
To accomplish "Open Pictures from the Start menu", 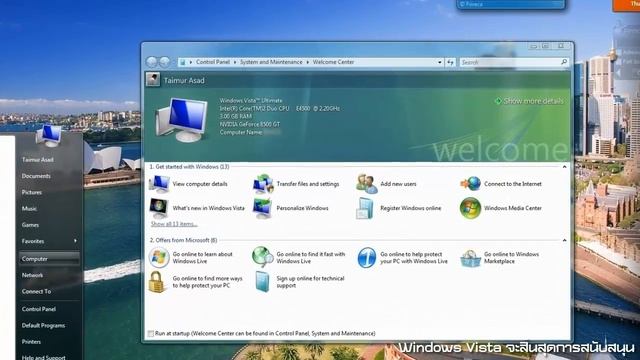I will [31, 192].
